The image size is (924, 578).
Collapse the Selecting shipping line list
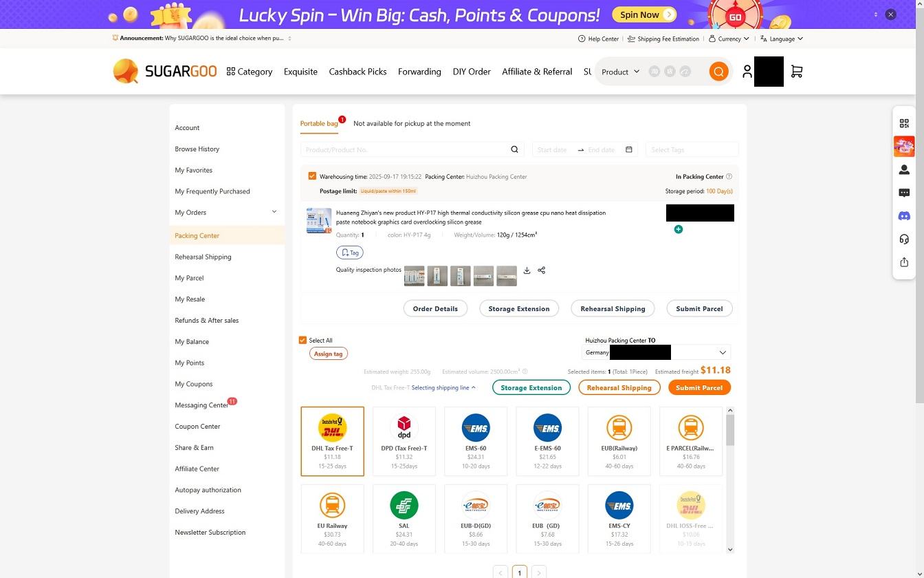click(x=443, y=387)
